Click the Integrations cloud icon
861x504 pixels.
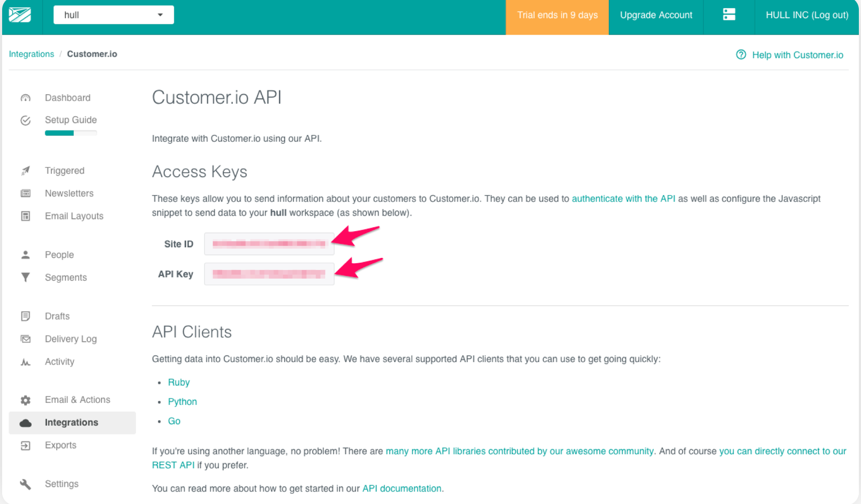(x=26, y=423)
